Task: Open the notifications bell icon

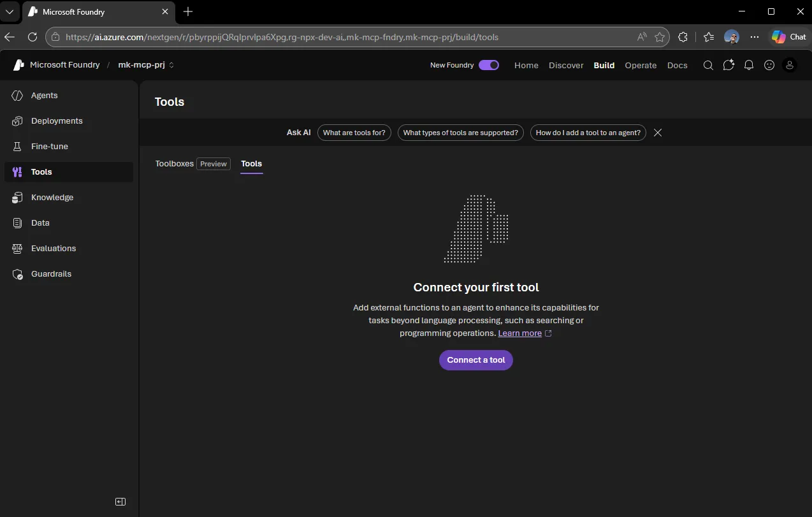Action: [749, 65]
